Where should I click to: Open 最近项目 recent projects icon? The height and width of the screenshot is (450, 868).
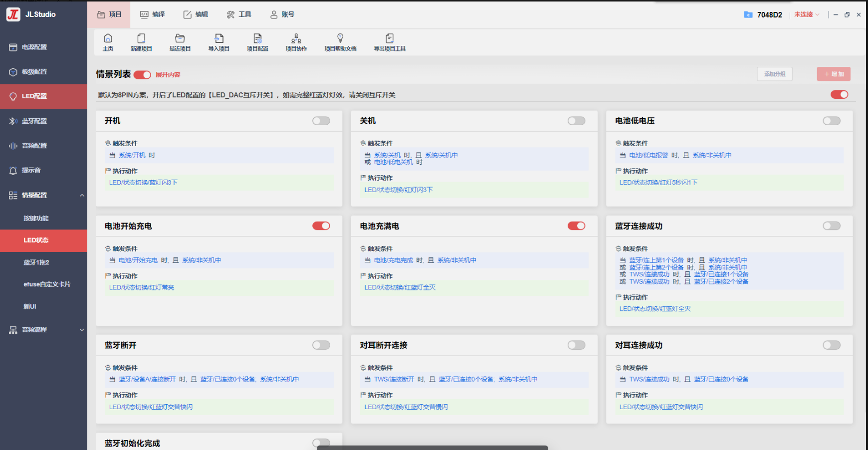180,38
